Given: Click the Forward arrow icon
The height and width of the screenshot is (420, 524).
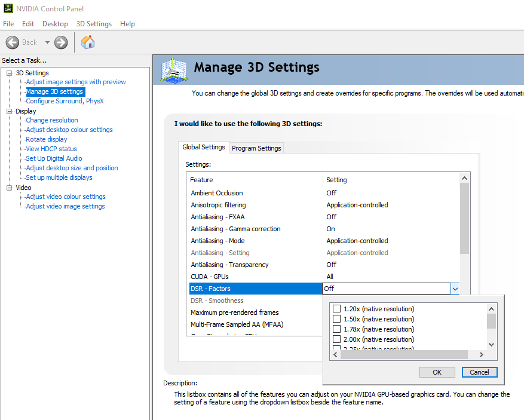Looking at the screenshot, I should pos(61,42).
